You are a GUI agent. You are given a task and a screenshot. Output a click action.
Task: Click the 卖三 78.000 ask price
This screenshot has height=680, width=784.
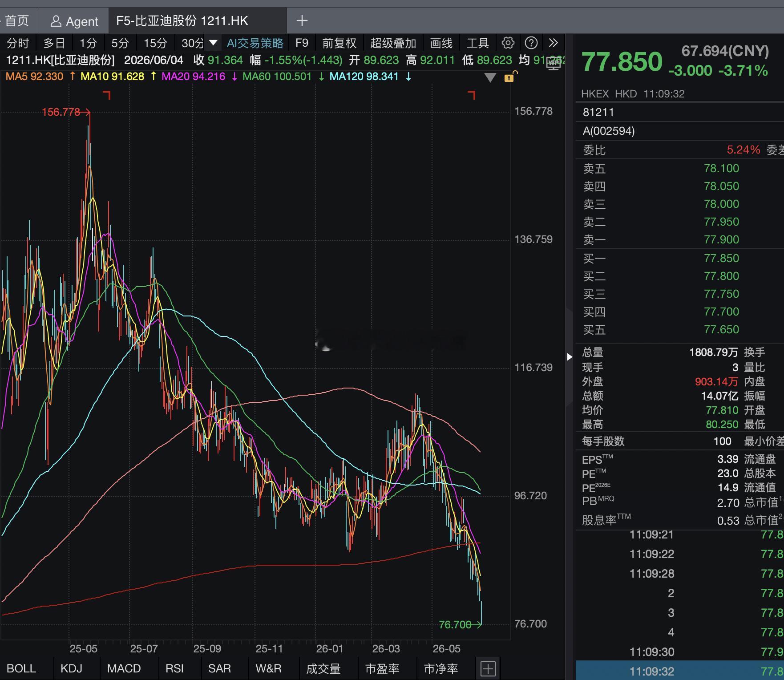(721, 204)
